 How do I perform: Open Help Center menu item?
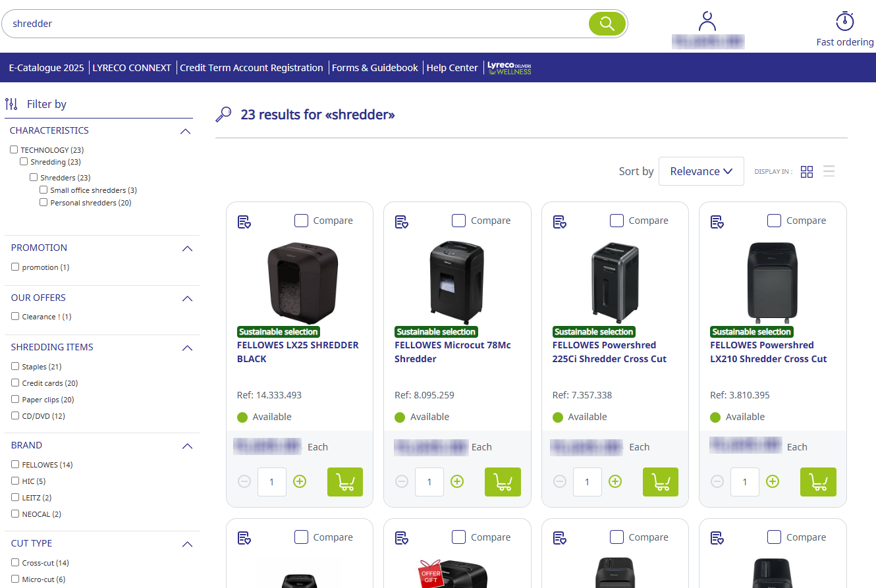(452, 68)
